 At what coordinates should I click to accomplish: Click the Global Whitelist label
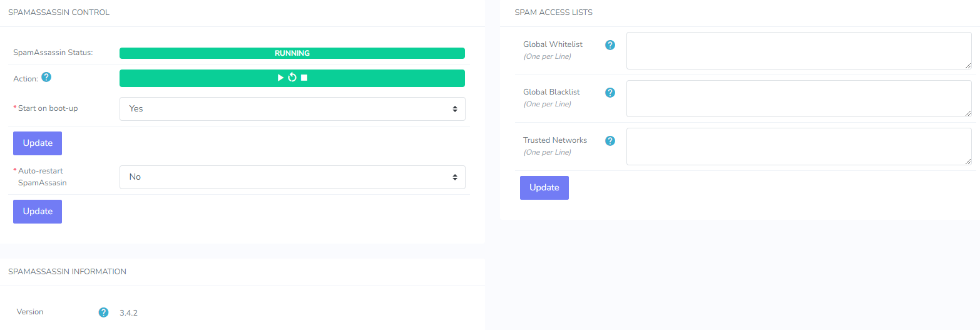point(553,44)
